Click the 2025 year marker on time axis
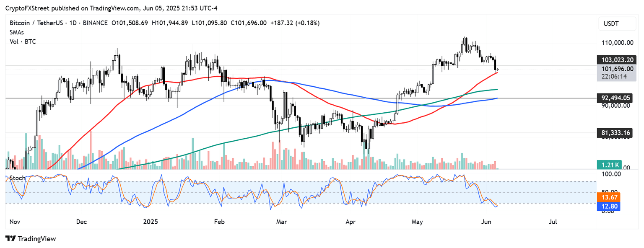The image size is (644, 248). click(x=149, y=222)
